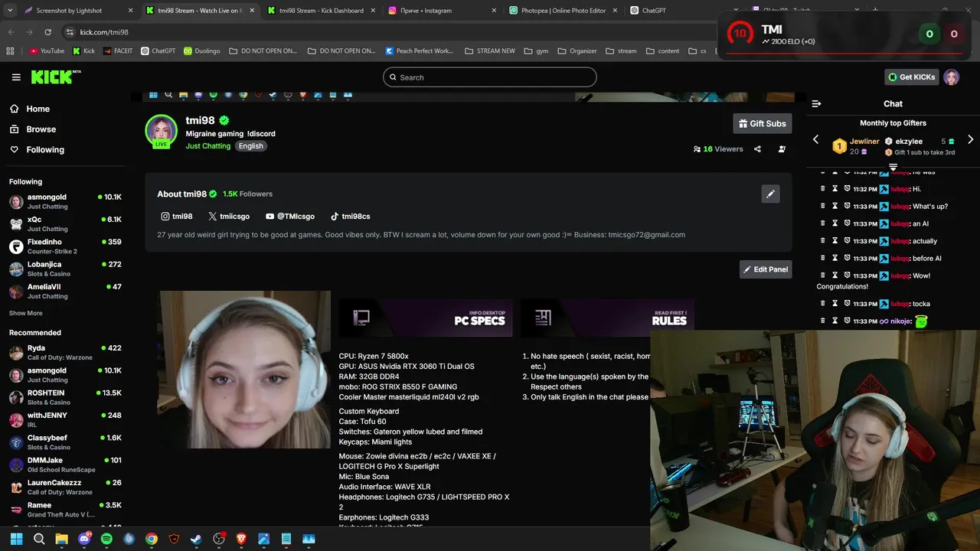Delete lubqq's "actually" chat message
Screen dimensions: 980x551
(823, 241)
